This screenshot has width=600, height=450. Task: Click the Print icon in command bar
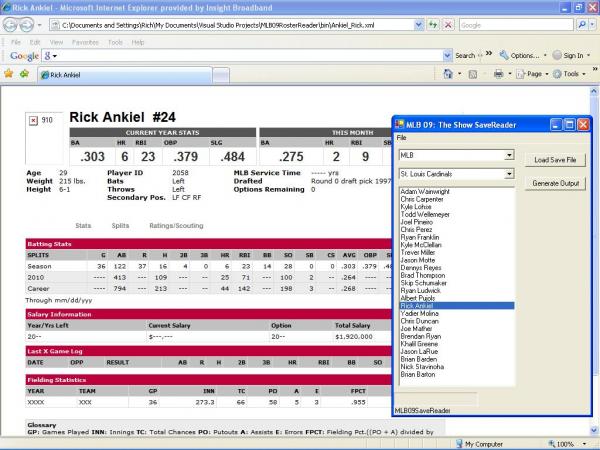497,73
